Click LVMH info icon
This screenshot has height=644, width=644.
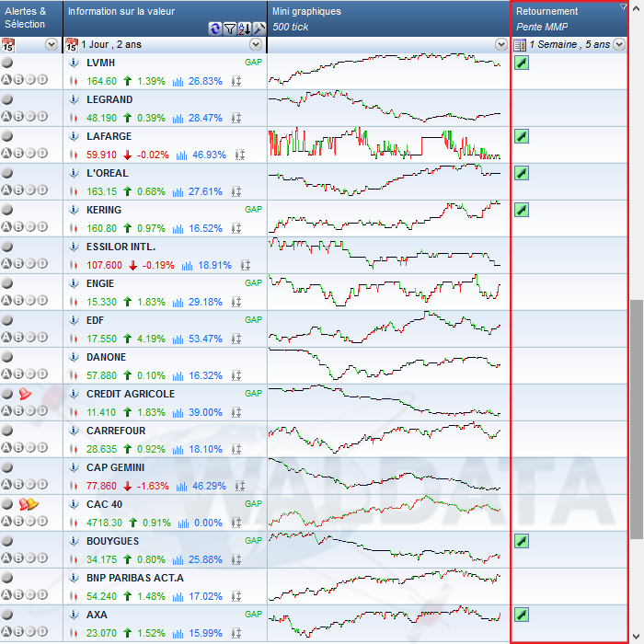(x=74, y=63)
